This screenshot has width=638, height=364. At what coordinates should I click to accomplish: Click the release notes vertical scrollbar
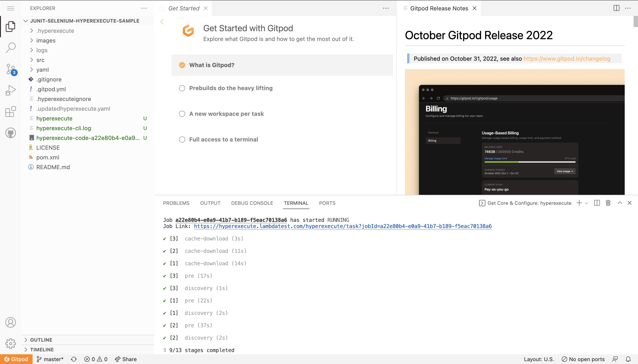pyautogui.click(x=636, y=21)
